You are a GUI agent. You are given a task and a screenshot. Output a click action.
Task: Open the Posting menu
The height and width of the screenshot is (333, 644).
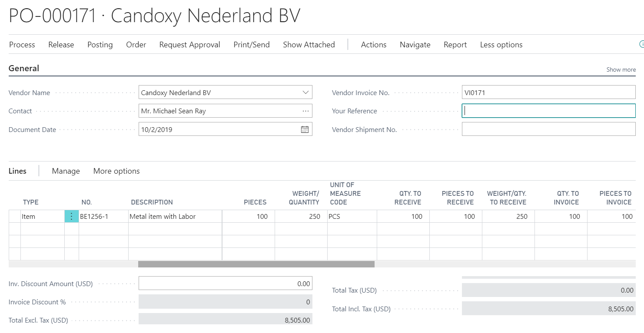[100, 45]
